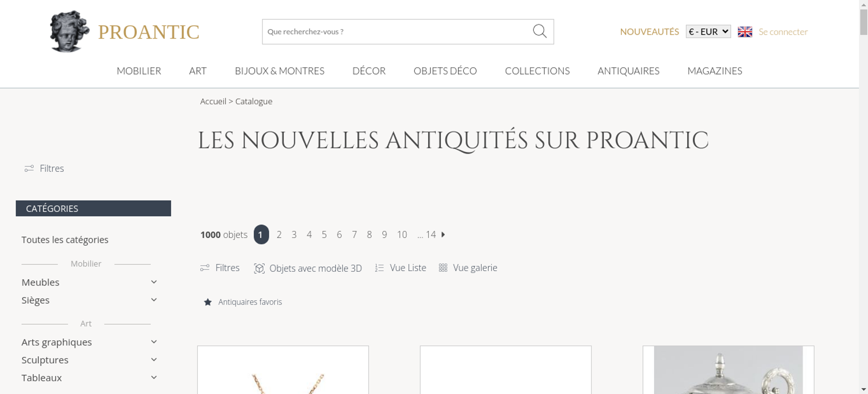
Task: Toggle Antiquaires favoris star filter
Action: click(x=208, y=302)
